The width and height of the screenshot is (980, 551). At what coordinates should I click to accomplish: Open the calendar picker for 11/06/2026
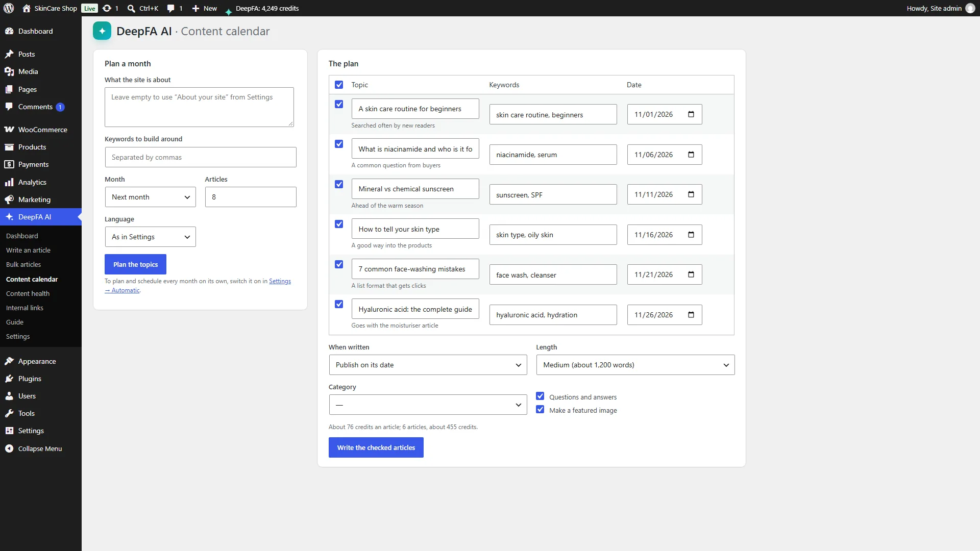(x=691, y=155)
